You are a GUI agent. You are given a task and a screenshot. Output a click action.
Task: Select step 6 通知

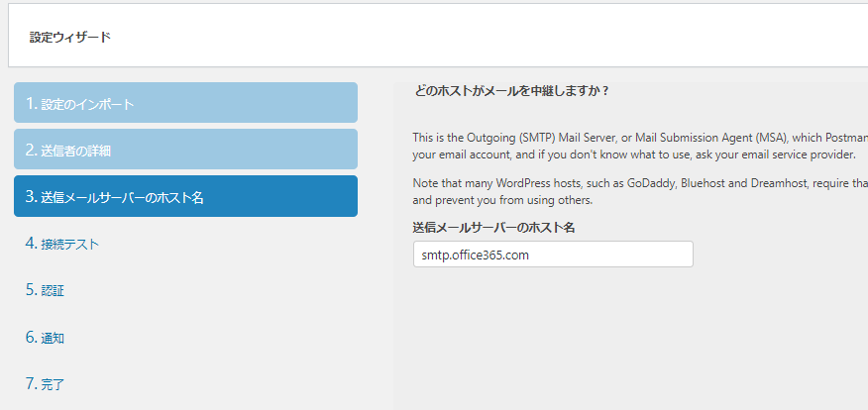pyautogui.click(x=46, y=338)
